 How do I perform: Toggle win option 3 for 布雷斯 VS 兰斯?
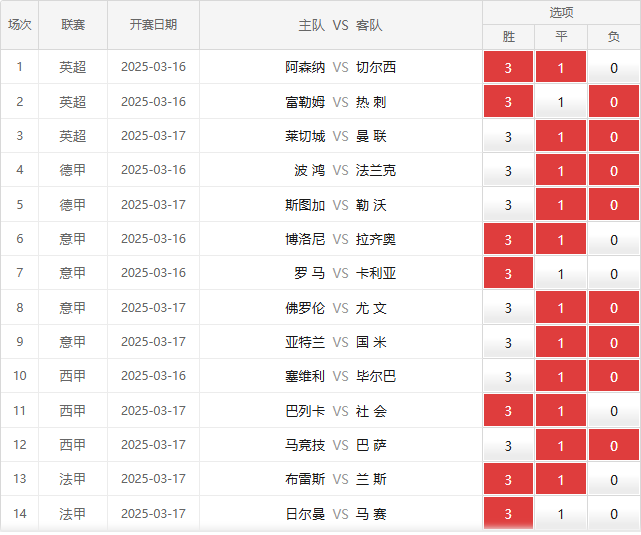click(x=508, y=479)
